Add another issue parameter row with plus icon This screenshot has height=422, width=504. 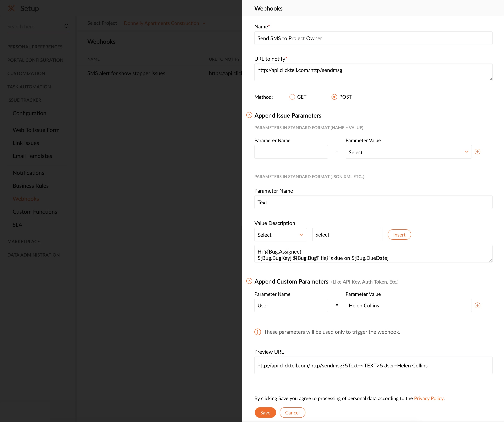pos(477,152)
